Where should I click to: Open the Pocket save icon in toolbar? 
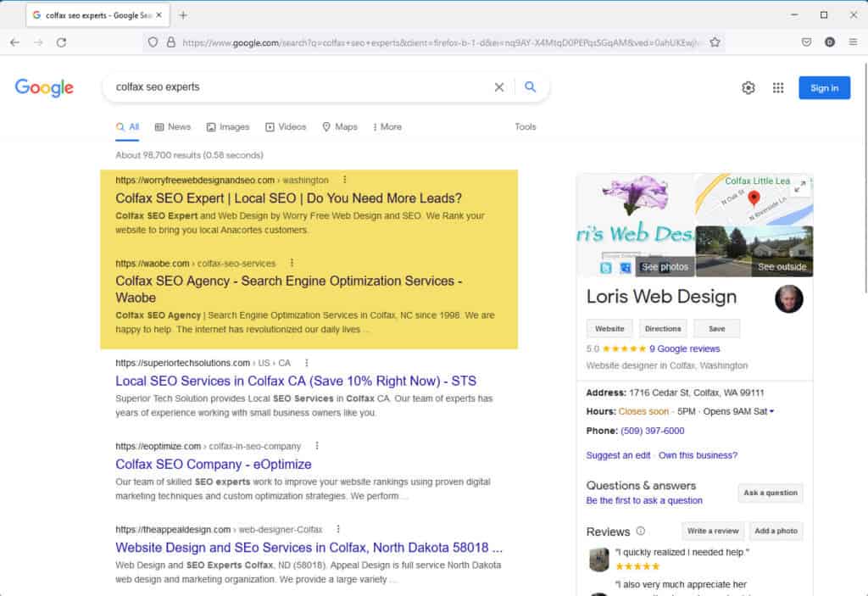pyautogui.click(x=807, y=42)
